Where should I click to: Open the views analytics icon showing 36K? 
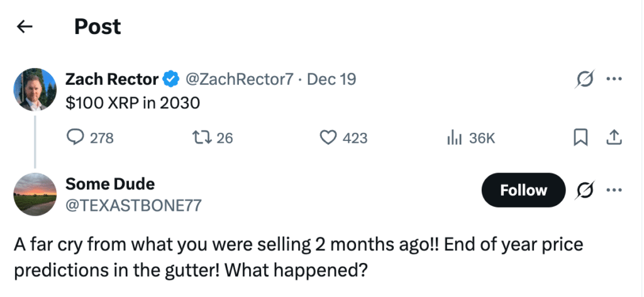pos(455,138)
